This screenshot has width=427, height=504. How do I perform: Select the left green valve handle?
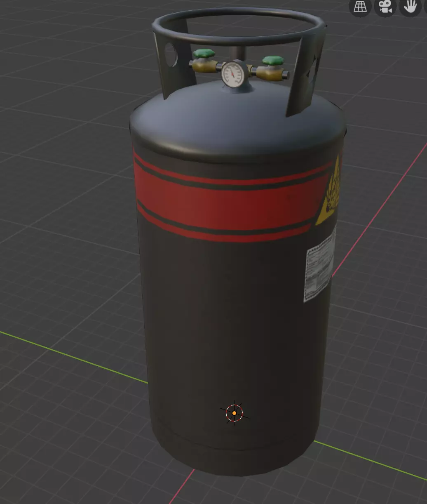204,54
